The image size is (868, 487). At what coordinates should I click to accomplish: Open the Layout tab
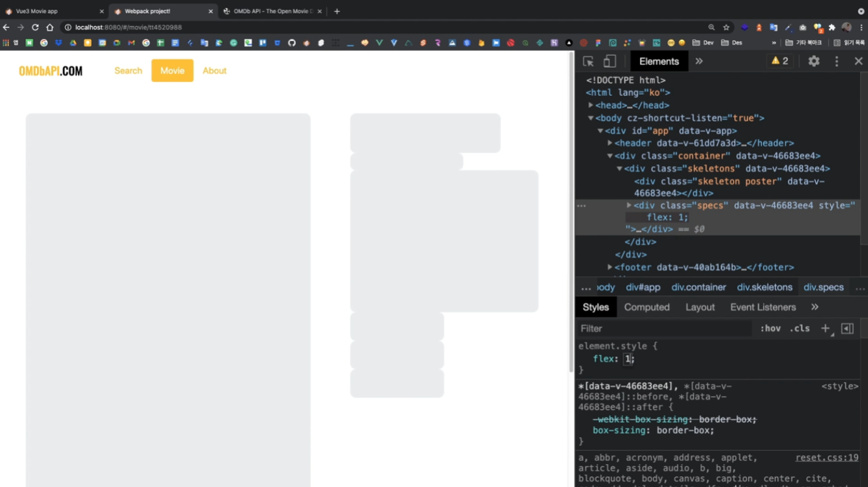point(700,307)
